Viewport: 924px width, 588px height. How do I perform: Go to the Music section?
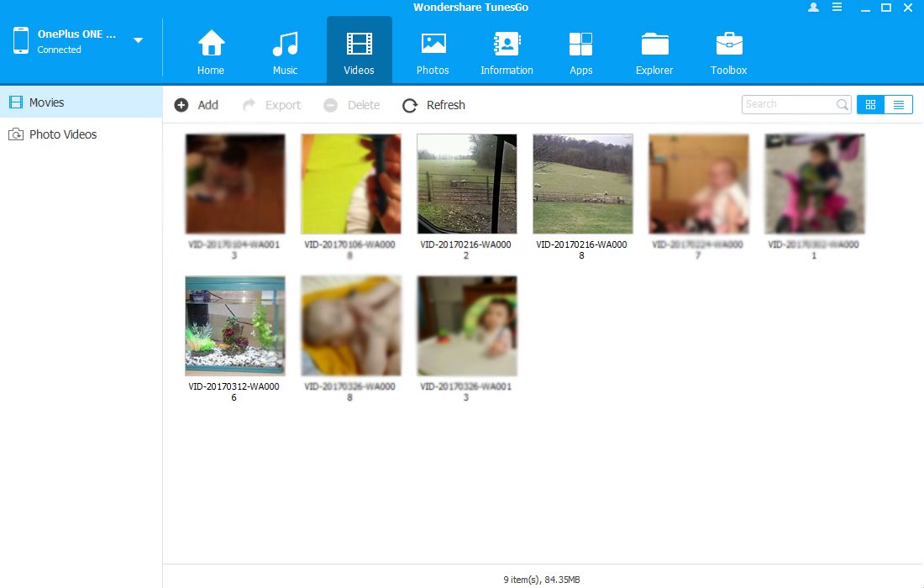[x=285, y=45]
